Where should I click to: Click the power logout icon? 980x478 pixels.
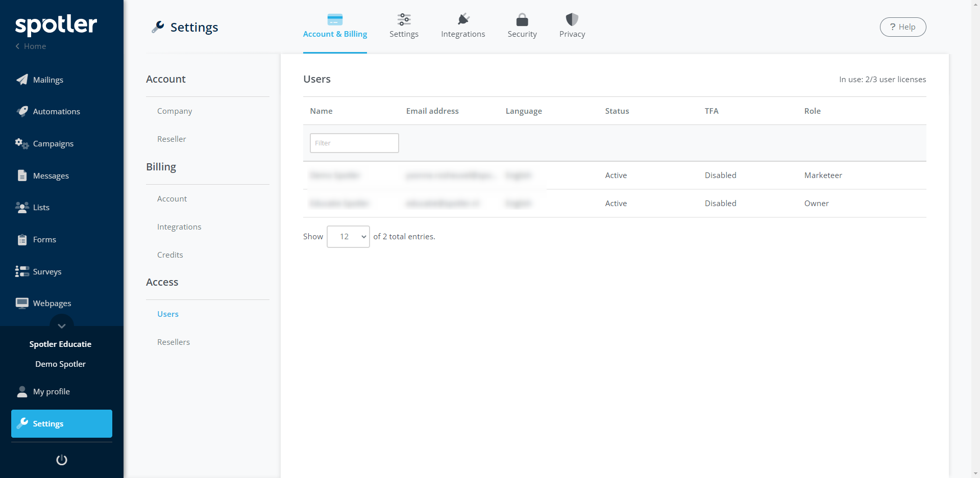point(62,460)
